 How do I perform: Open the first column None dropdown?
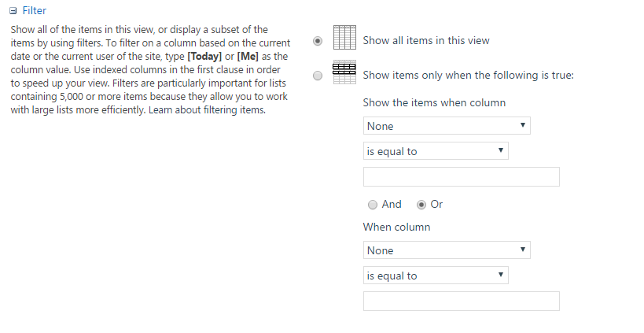click(x=447, y=126)
